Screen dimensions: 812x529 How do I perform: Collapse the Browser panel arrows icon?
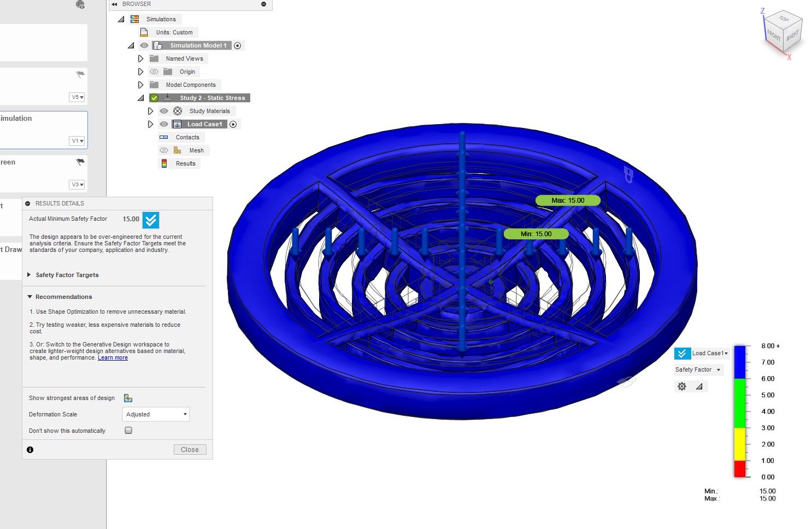coord(114,4)
